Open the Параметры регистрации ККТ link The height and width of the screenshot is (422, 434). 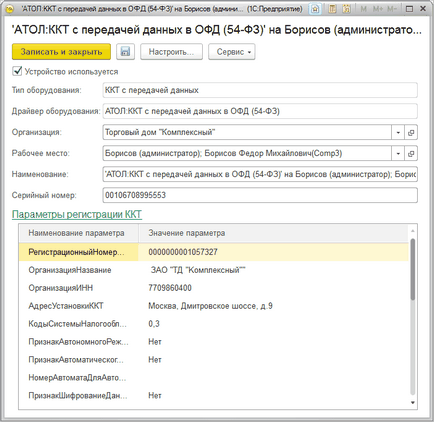(x=77, y=214)
